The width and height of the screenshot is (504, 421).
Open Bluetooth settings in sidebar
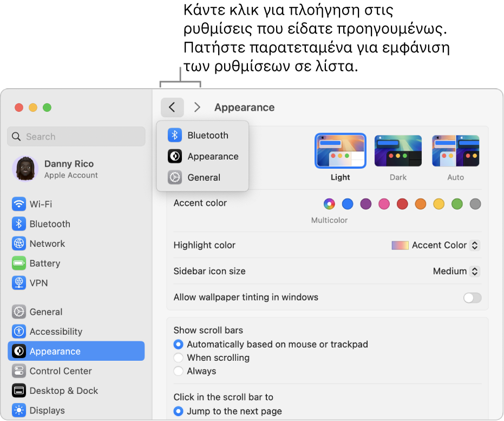[76, 224]
